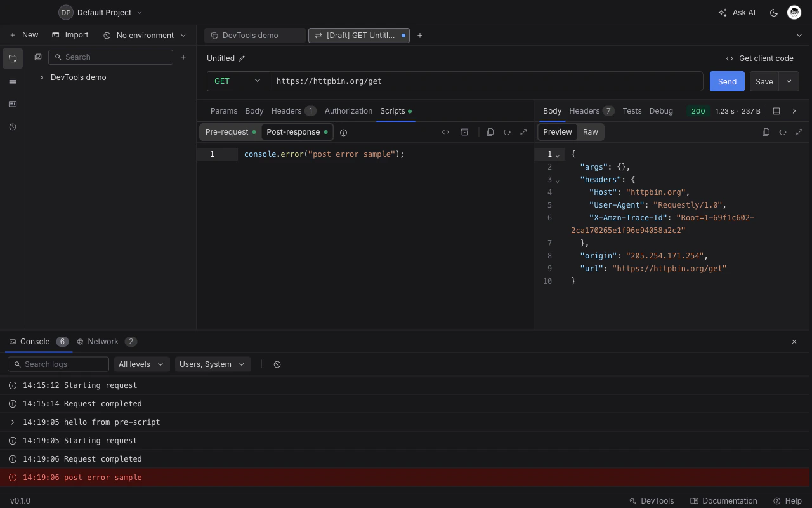Open the Save options dropdown arrow
812x508 pixels.
[789, 81]
